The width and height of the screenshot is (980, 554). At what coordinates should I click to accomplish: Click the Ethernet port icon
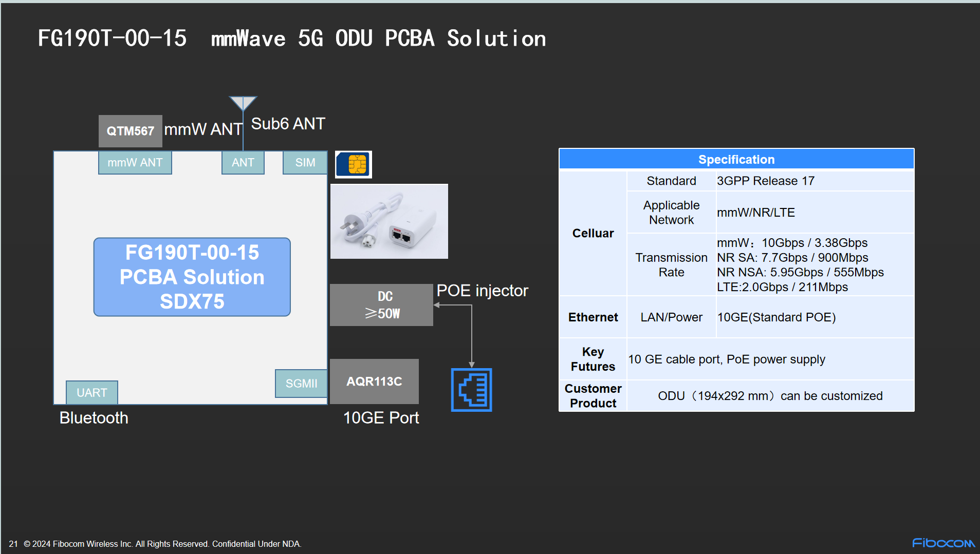[x=471, y=390]
